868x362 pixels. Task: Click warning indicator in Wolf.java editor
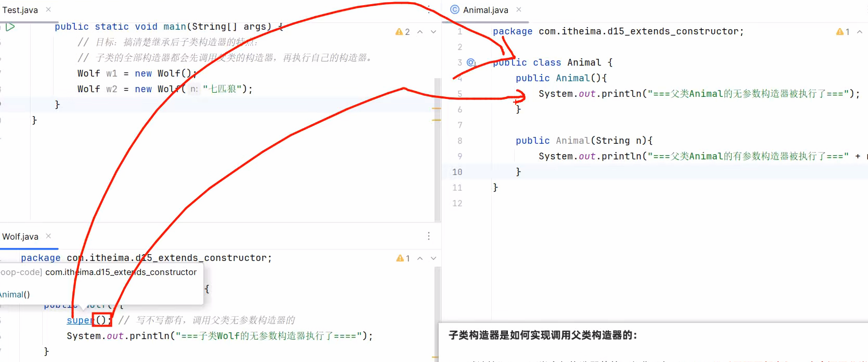(x=403, y=258)
